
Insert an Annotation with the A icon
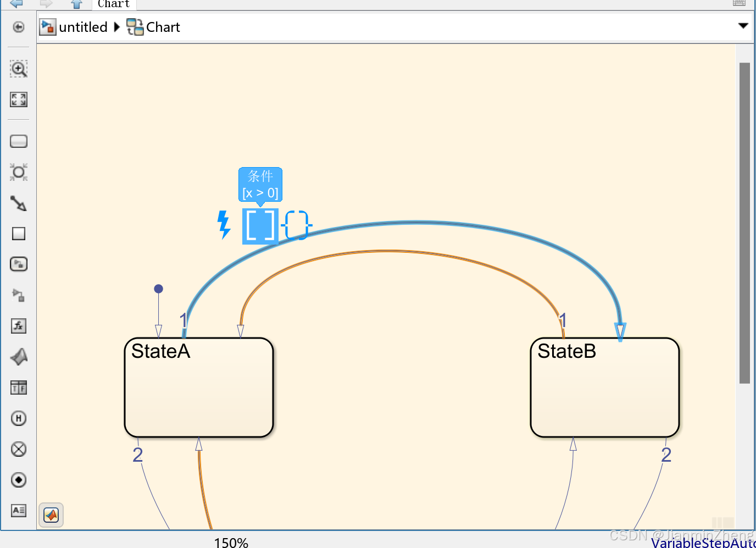pyautogui.click(x=18, y=511)
